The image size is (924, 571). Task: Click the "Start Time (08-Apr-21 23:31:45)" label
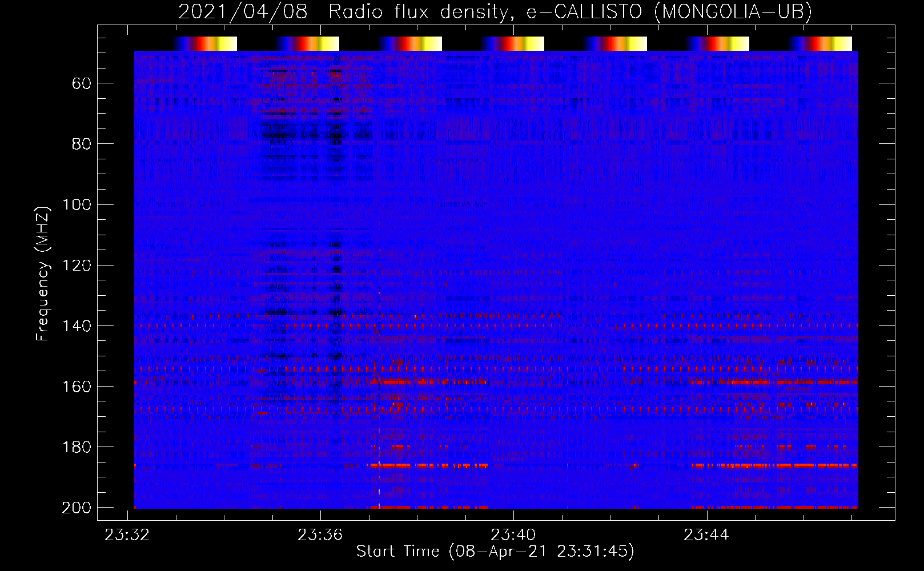click(495, 552)
